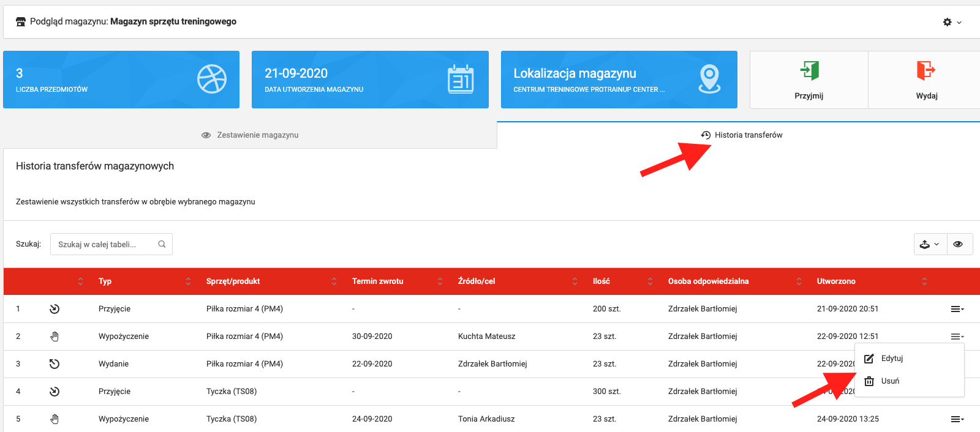The height and width of the screenshot is (432, 980).
Task: Click the history icon in row 3
Action: point(55,364)
